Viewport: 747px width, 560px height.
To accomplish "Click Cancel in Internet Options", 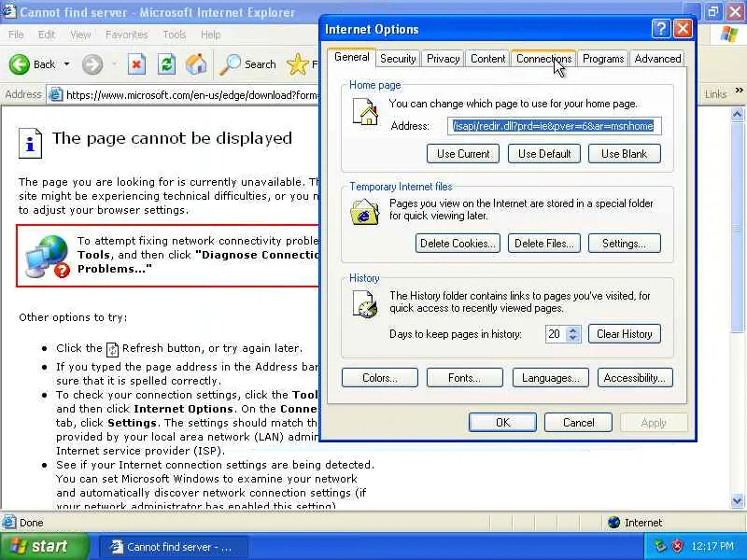I will (578, 423).
